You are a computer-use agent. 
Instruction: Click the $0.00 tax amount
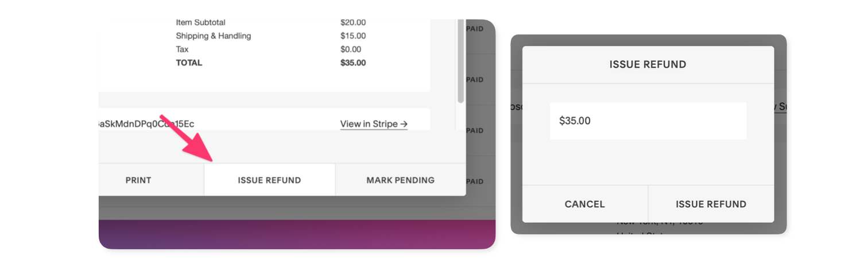coord(351,49)
